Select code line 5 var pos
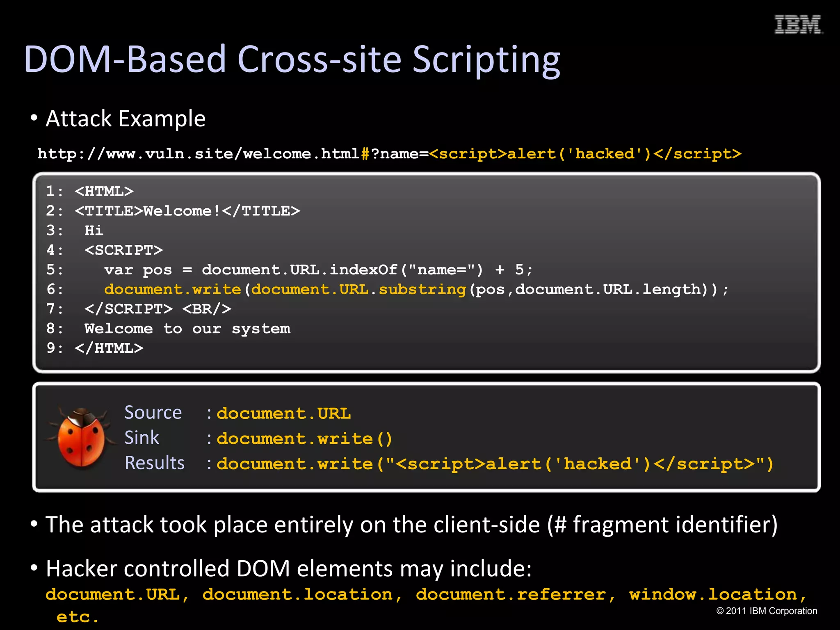 (x=290, y=270)
